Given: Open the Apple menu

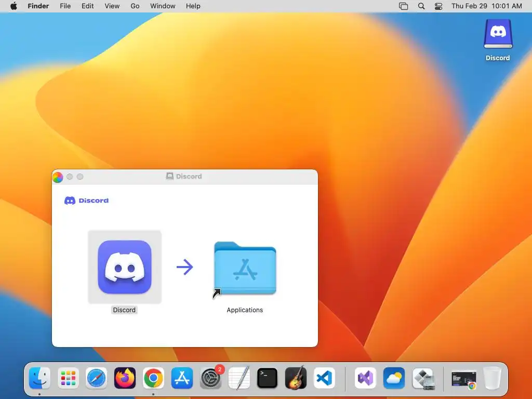Looking at the screenshot, I should [14, 6].
